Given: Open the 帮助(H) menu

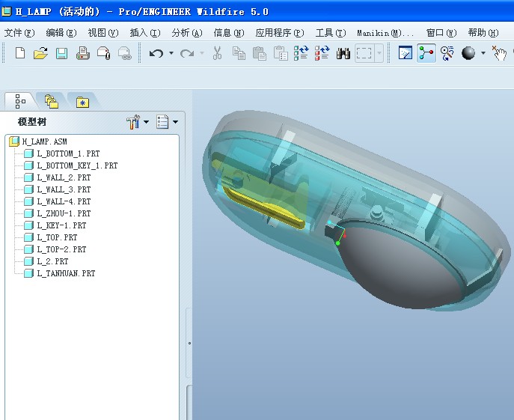Looking at the screenshot, I should (483, 33).
